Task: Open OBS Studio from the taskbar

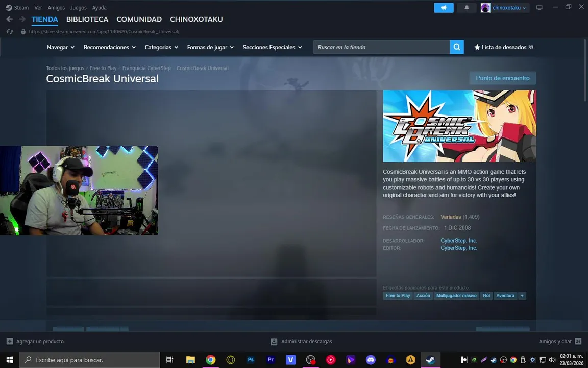Action: [x=310, y=360]
